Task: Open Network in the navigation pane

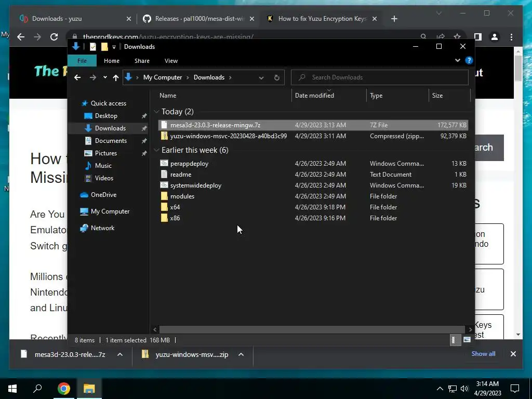Action: pyautogui.click(x=102, y=228)
